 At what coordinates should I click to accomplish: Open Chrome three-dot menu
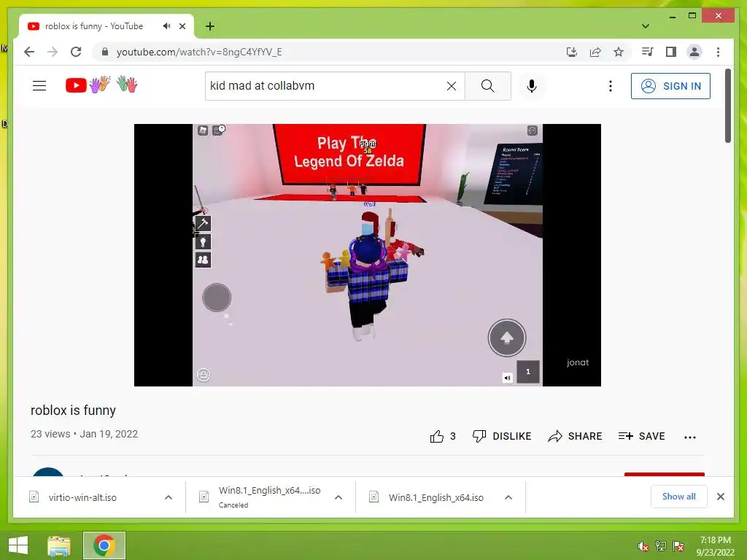[x=718, y=52]
